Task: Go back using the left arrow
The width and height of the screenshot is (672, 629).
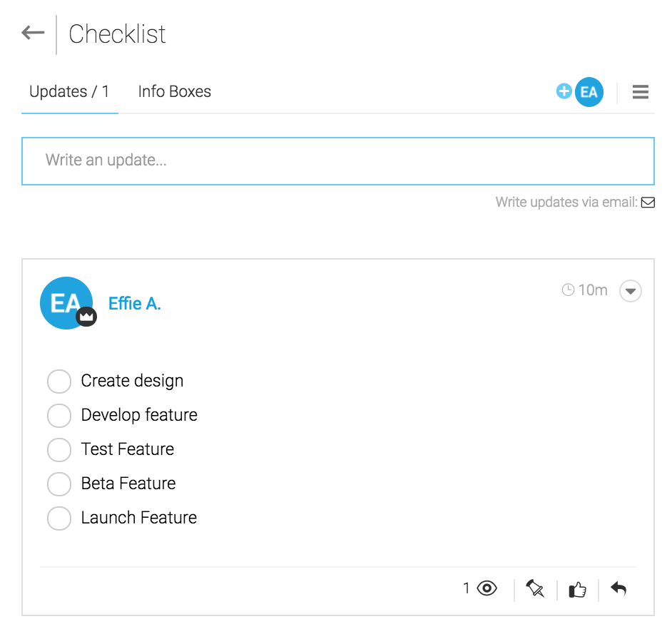Action: click(x=33, y=33)
